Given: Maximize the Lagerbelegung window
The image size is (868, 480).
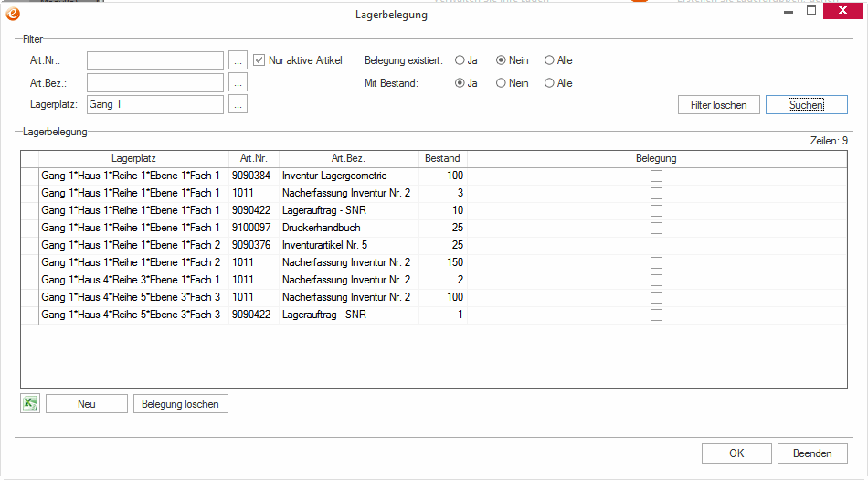Looking at the screenshot, I should point(811,11).
